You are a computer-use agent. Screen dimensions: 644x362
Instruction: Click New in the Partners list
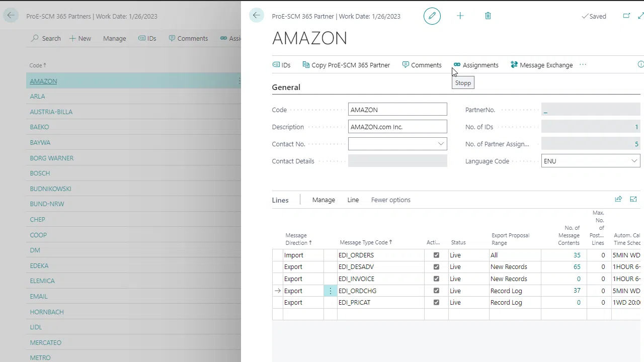click(x=80, y=38)
